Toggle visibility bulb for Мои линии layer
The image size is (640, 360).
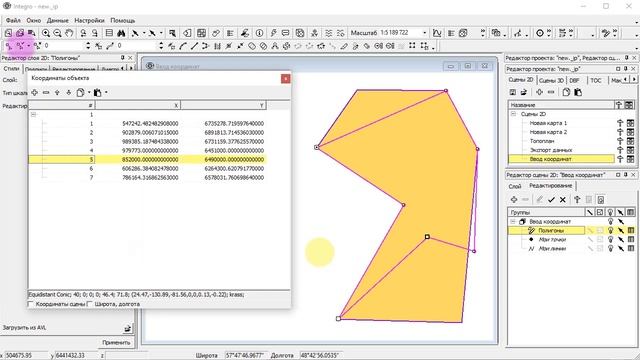pos(611,249)
